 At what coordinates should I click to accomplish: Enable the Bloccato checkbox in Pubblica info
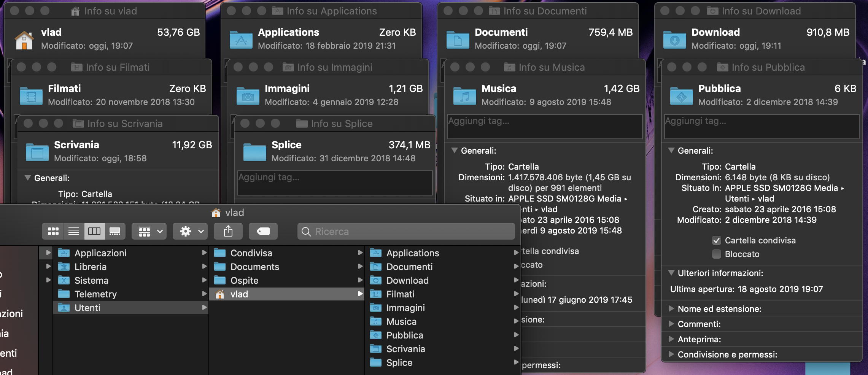717,254
